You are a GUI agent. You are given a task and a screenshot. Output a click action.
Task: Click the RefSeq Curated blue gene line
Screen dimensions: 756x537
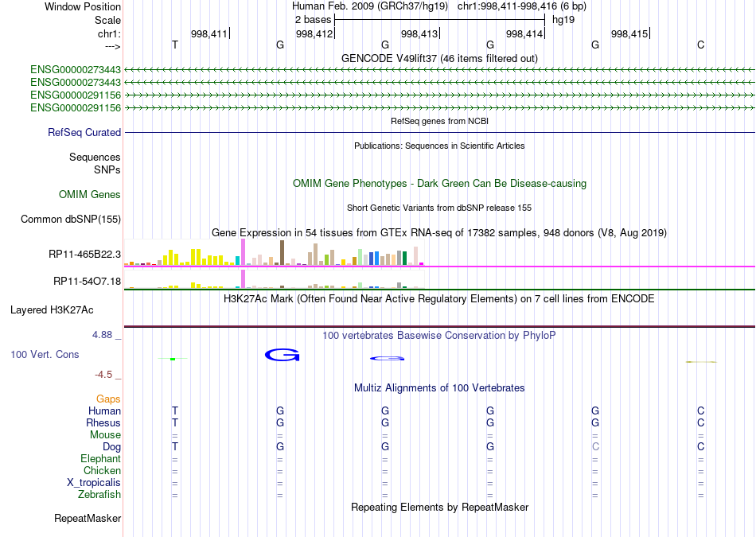click(x=439, y=133)
